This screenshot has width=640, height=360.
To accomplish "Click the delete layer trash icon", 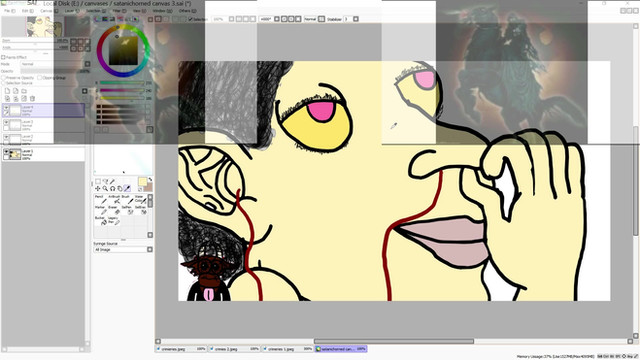I will [x=32, y=98].
